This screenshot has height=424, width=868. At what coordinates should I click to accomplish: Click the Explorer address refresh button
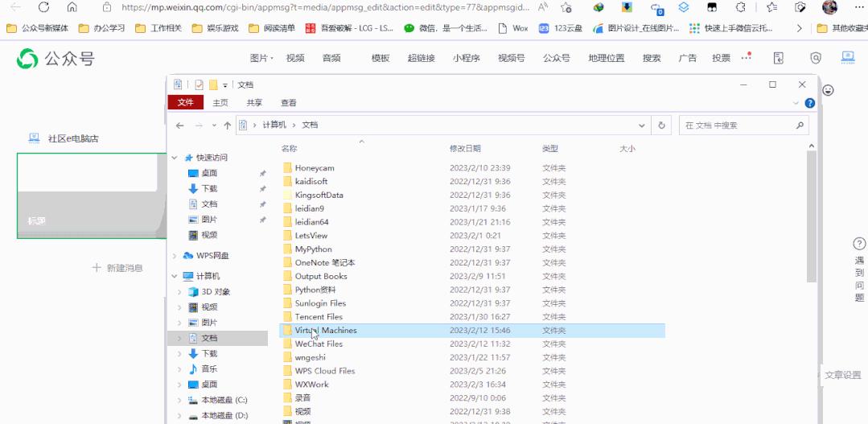click(x=661, y=126)
